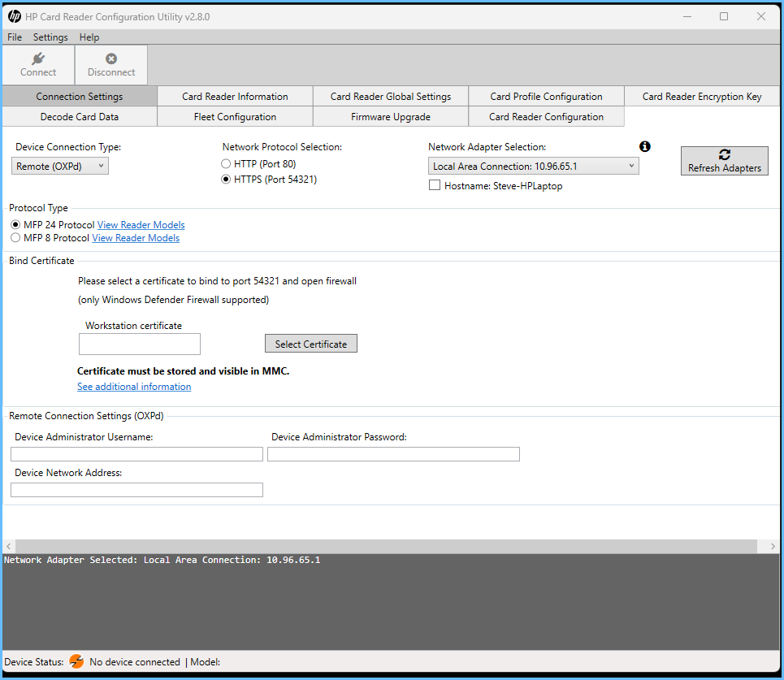Screen dimensions: 784x680
Task: Click the Device Administrator Password field
Action: 393,454
